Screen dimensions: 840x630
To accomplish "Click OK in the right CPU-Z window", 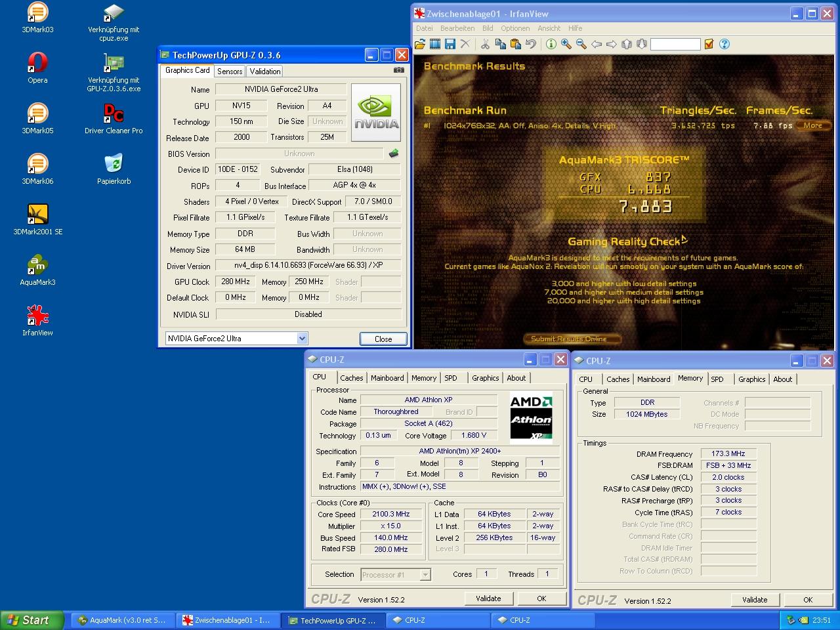I will click(x=808, y=600).
